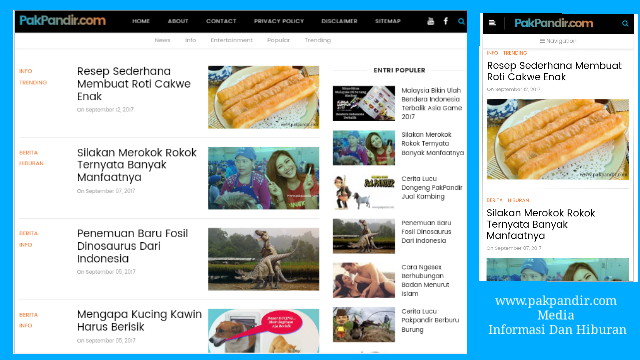Screen dimensions: 640x360
Task: Open Resep Sederhana title in mobile preview
Action: click(554, 71)
